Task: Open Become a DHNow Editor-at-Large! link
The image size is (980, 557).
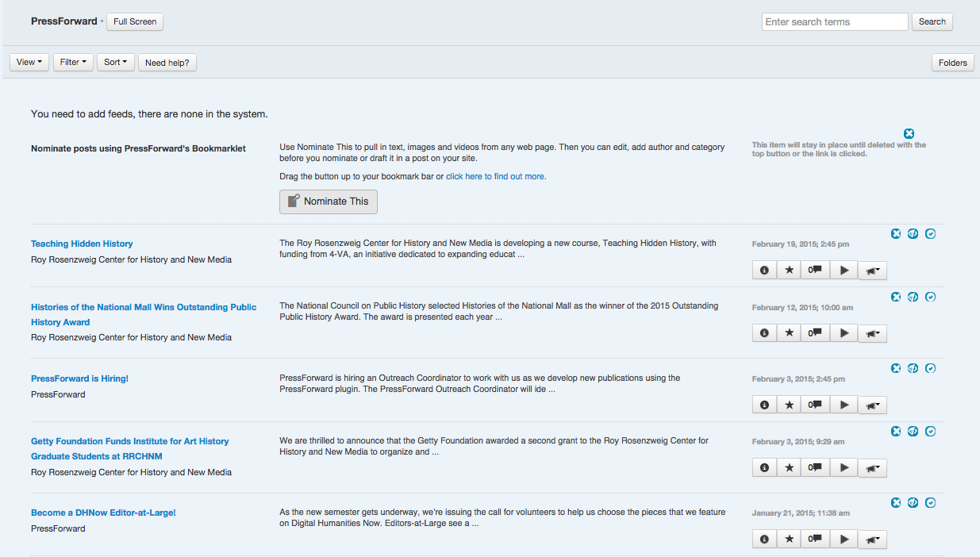Action: (x=103, y=513)
